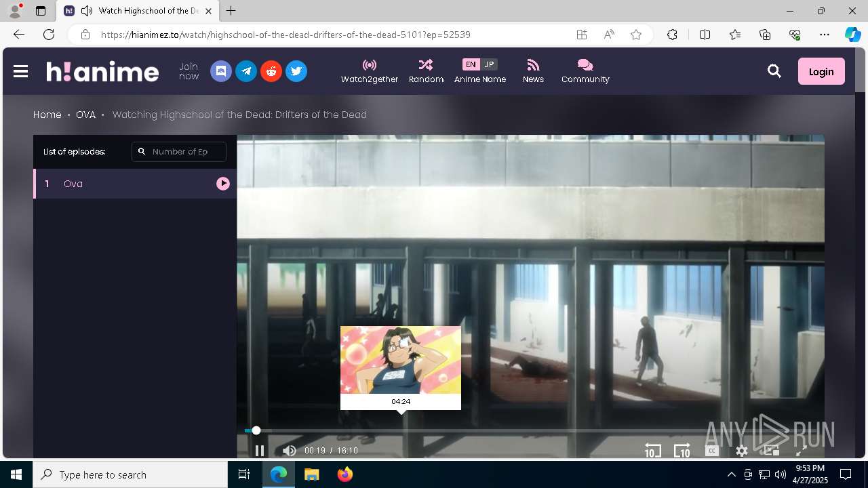The image size is (868, 488).
Task: Close the Watch Highschool browser tab
Action: 208,11
